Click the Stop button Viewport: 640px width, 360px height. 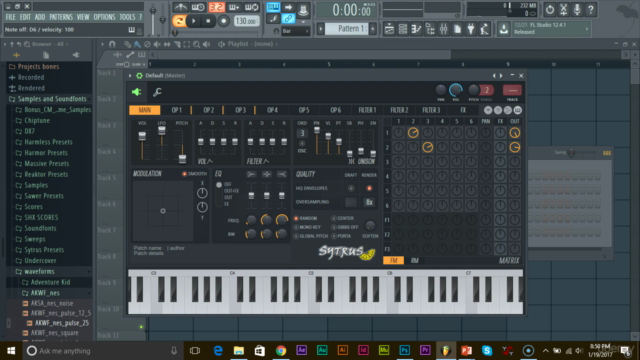pos(208,21)
